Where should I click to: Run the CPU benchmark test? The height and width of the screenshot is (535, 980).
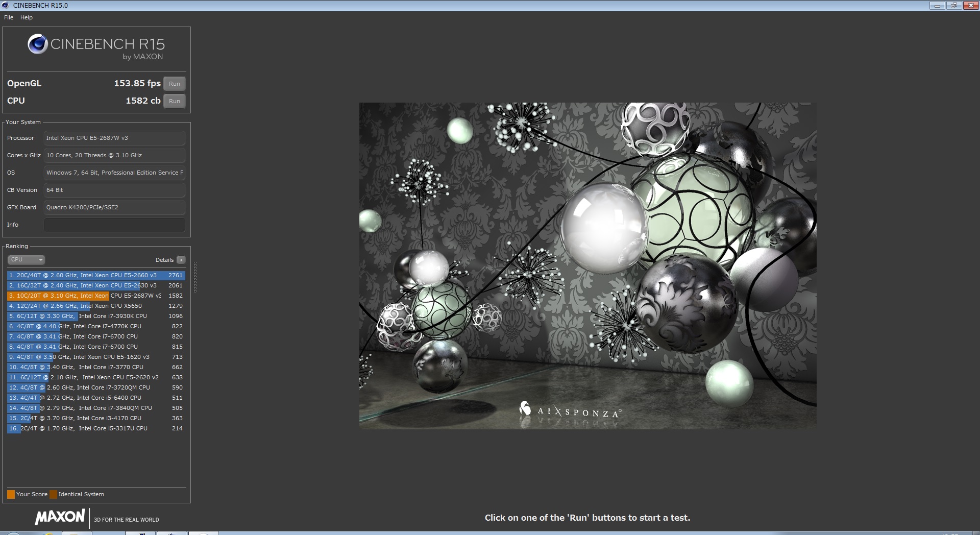[175, 101]
